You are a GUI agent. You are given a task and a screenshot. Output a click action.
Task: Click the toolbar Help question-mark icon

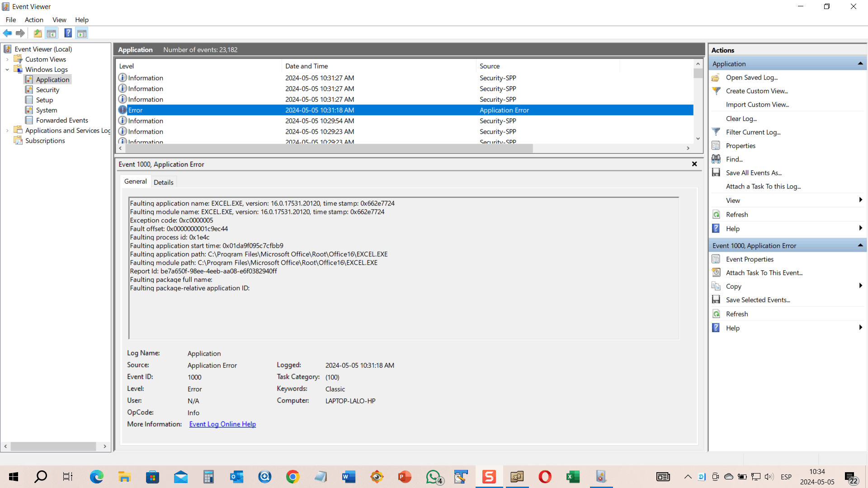(x=68, y=33)
